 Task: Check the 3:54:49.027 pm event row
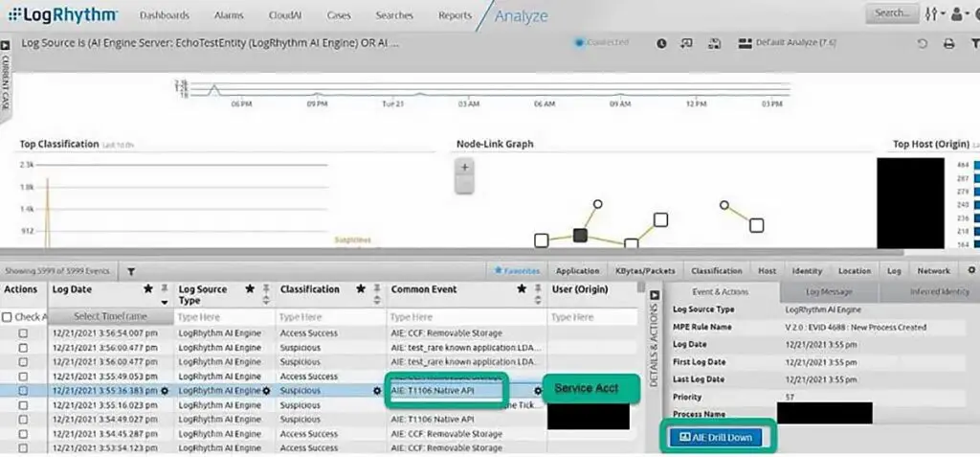click(23, 420)
